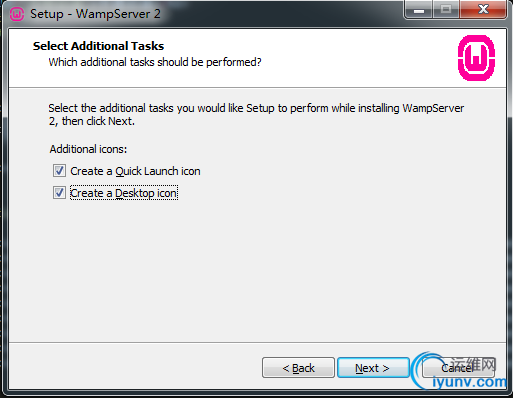Click the 'Additional icons:' group label
This screenshot has height=398, width=513.
(x=88, y=149)
